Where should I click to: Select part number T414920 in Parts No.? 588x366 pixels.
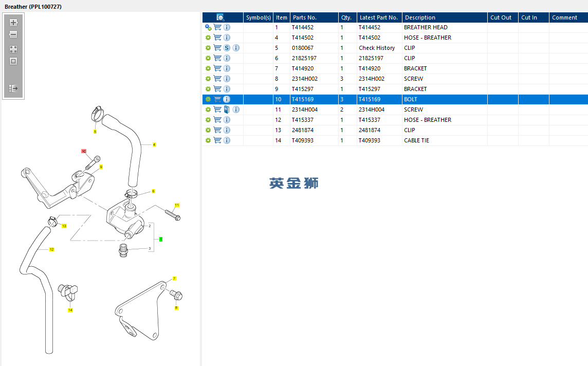point(303,69)
